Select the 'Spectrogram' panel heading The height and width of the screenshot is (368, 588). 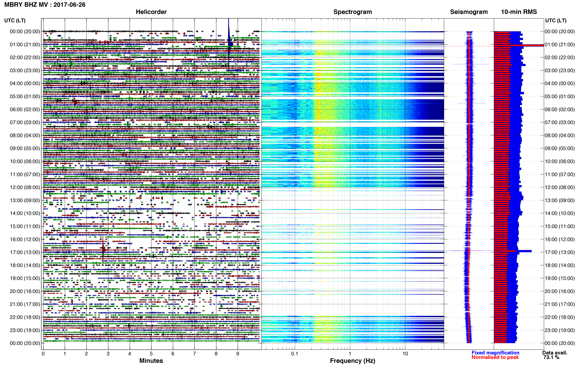pos(352,12)
